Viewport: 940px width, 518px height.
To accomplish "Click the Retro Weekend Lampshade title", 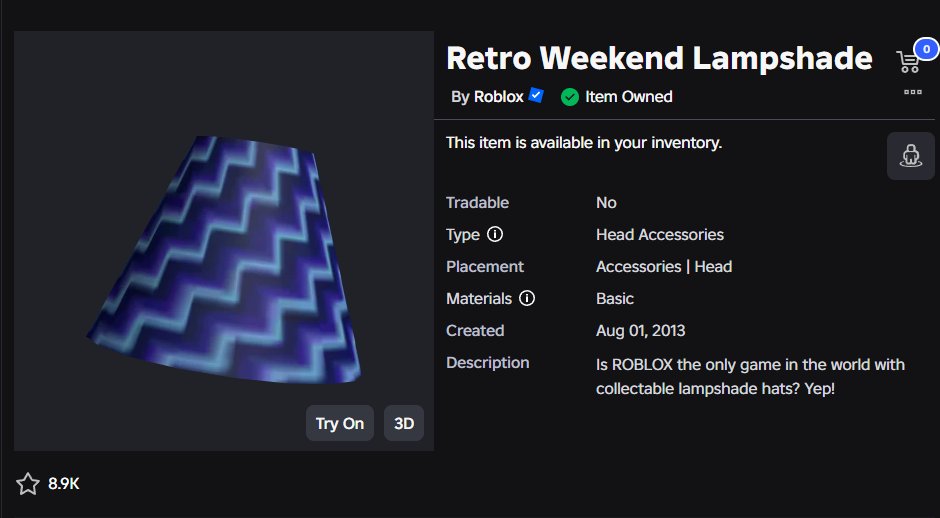I will click(659, 58).
